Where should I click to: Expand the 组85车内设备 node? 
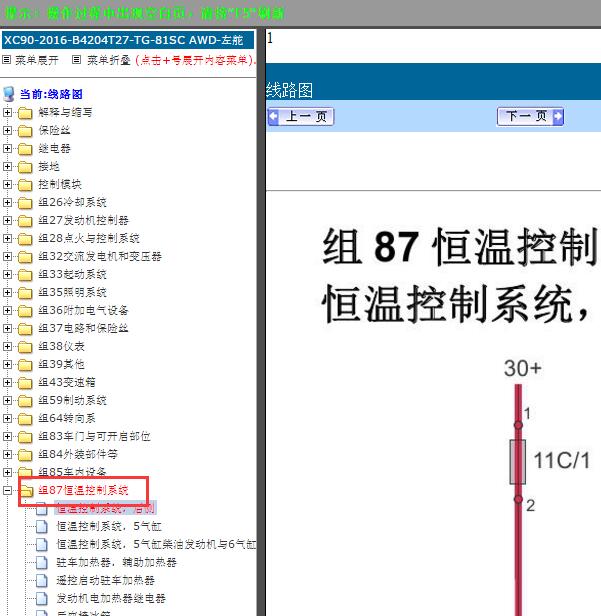[x=7, y=472]
